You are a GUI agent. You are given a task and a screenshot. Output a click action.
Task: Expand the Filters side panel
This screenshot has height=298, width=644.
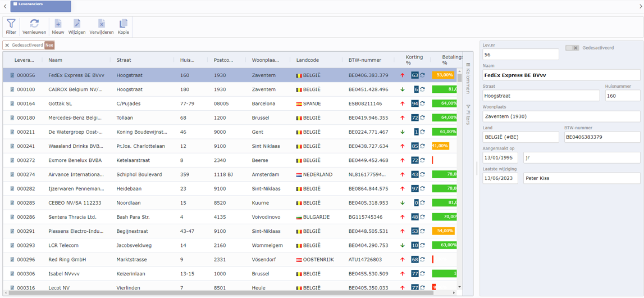[468, 115]
